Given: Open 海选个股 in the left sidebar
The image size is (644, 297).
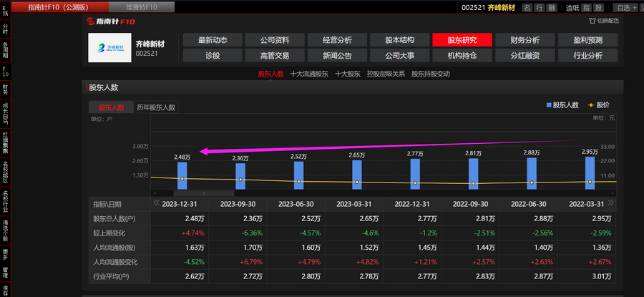Looking at the screenshot, I should coord(5,230).
